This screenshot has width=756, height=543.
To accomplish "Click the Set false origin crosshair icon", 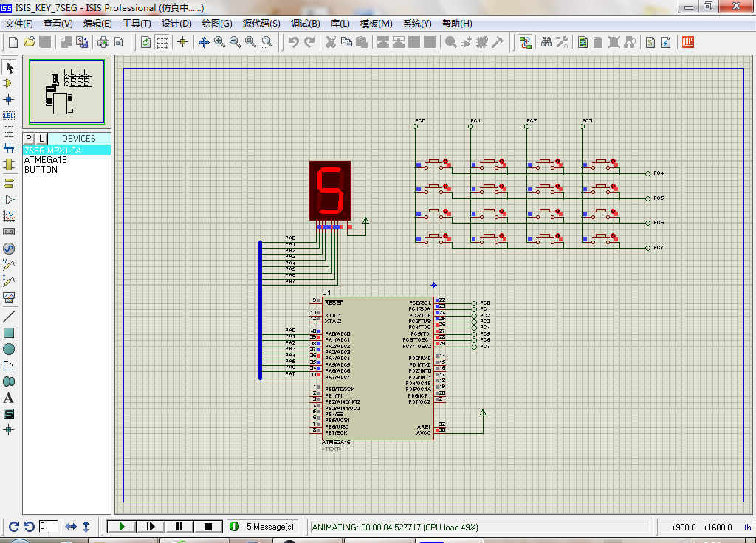I will coord(183,42).
